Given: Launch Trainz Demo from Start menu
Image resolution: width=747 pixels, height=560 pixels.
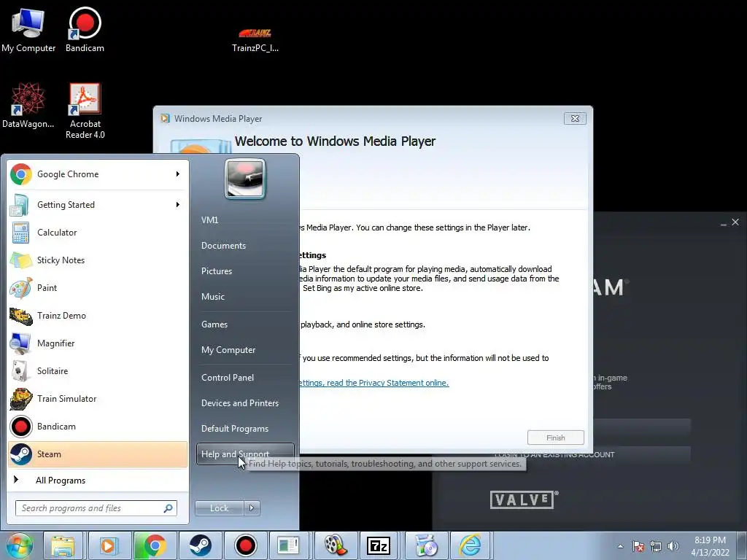Looking at the screenshot, I should pos(98,315).
